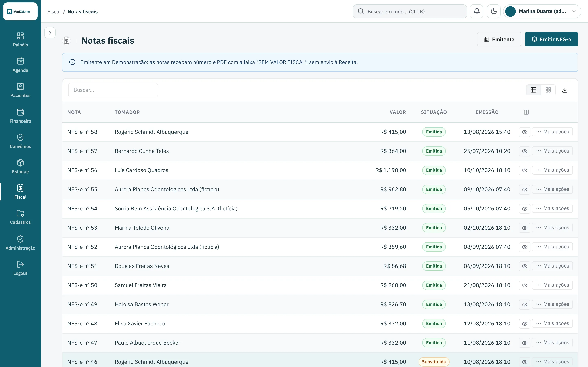This screenshot has width=588, height=367.
Task: Click the Fiscal breadcrumb link
Action: [54, 12]
